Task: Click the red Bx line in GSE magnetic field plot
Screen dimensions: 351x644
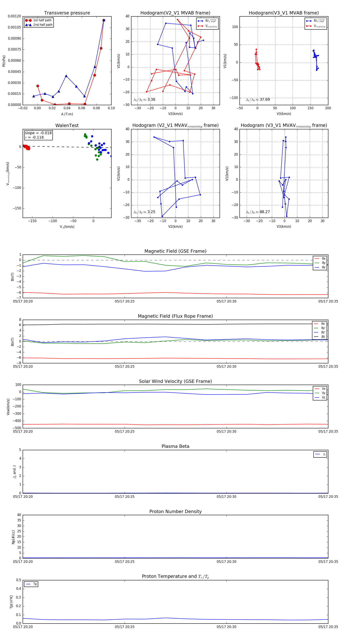Action: coord(175,293)
